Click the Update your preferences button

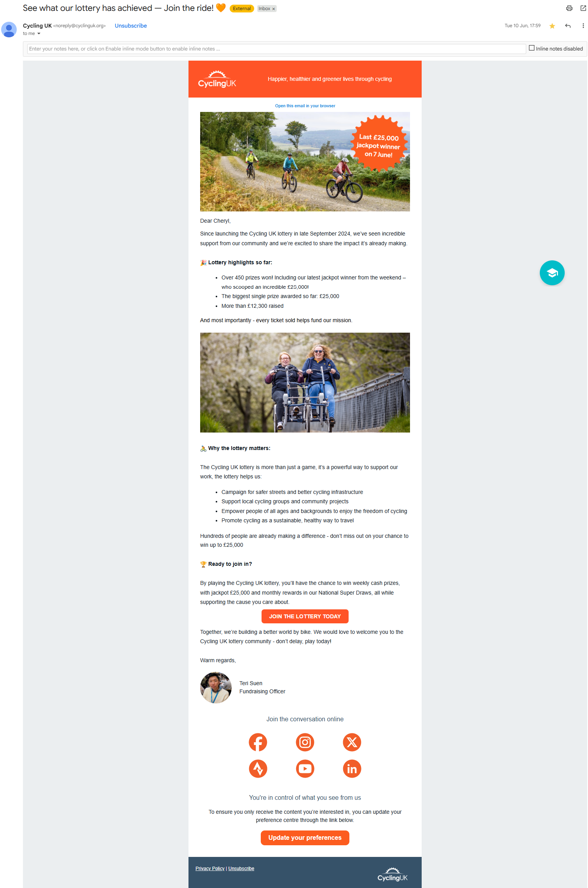tap(305, 838)
